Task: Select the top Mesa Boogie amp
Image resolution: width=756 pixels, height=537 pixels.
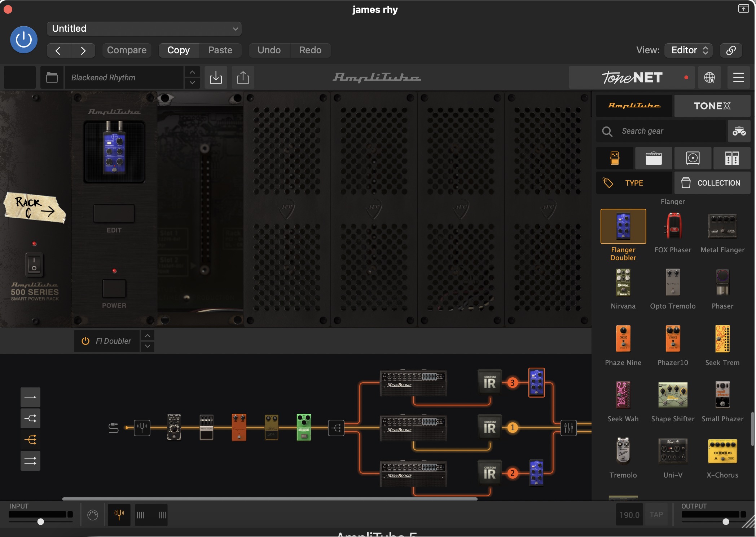Action: [x=413, y=383]
